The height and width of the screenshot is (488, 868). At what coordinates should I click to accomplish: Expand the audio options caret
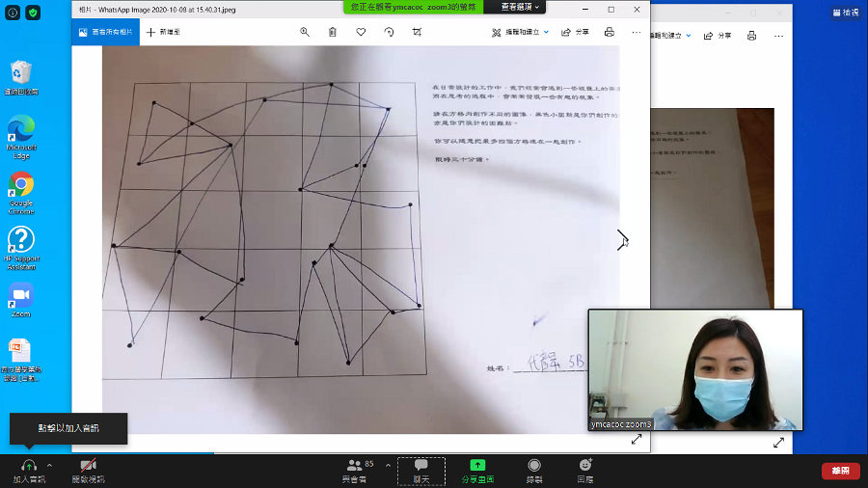coord(50,465)
